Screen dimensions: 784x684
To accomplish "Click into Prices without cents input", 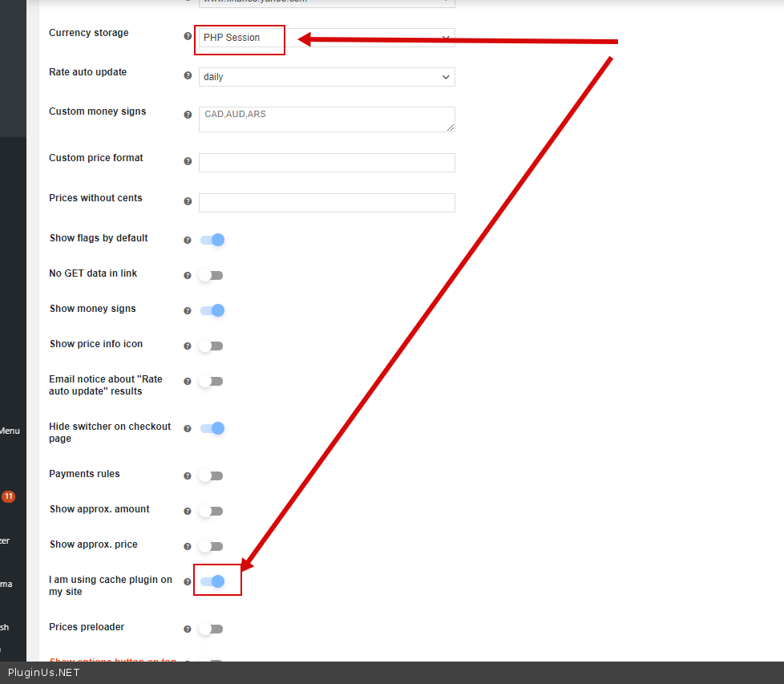I will (x=326, y=203).
